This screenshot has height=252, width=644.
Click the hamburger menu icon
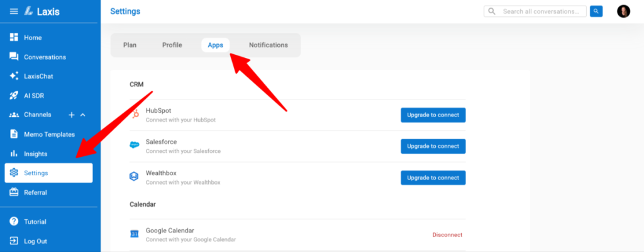coord(14,11)
